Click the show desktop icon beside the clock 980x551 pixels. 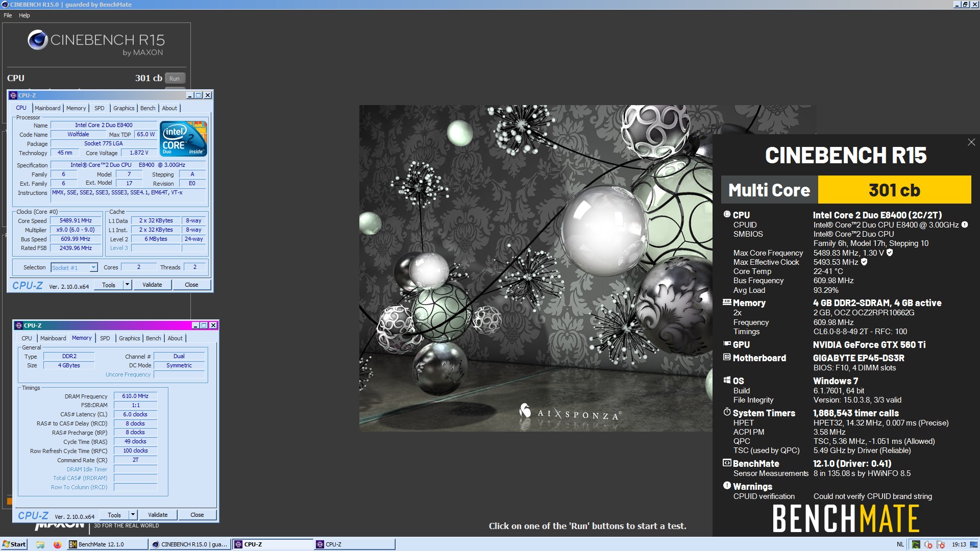tap(974, 544)
